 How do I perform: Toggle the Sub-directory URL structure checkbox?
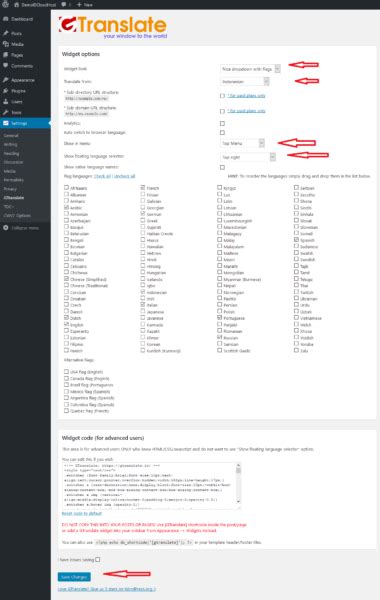coord(222,96)
